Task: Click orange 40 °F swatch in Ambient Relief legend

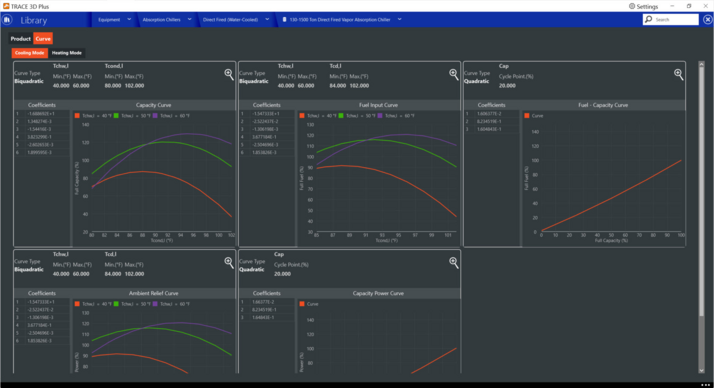Action: [x=77, y=304]
